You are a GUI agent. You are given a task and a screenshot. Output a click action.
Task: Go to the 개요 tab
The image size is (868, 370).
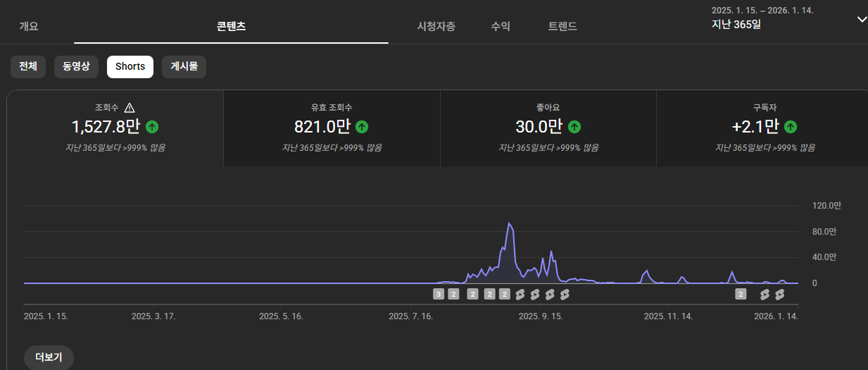point(29,27)
